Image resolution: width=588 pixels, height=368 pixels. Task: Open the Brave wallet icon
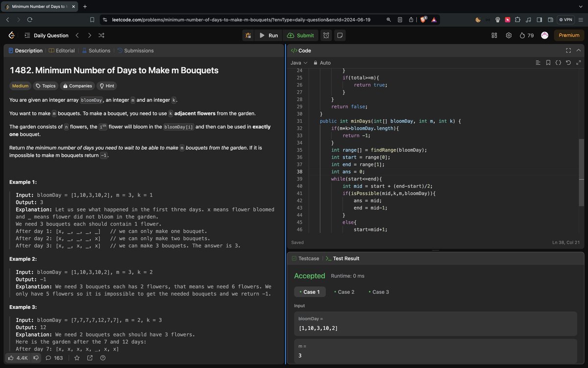550,20
